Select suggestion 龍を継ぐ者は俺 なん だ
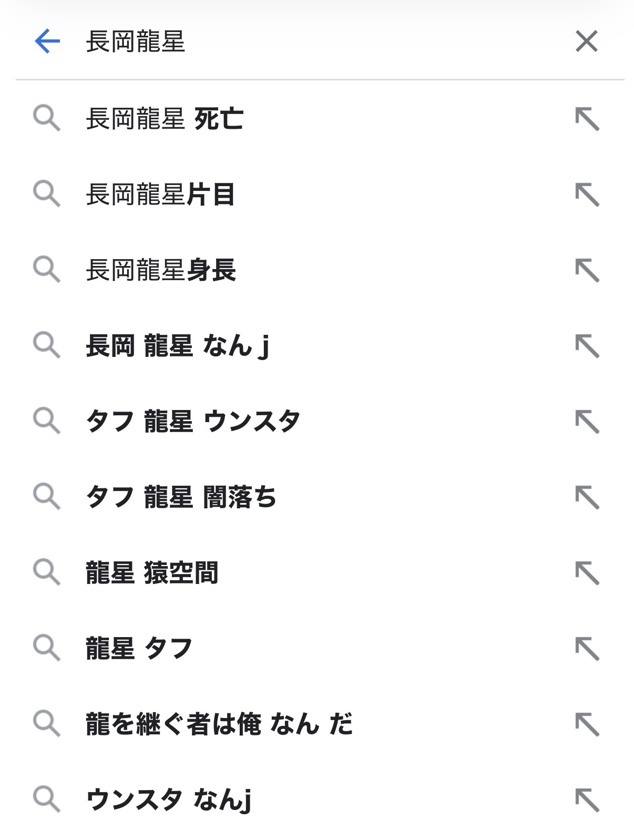Image resolution: width=634 pixels, height=840 pixels. click(x=219, y=724)
